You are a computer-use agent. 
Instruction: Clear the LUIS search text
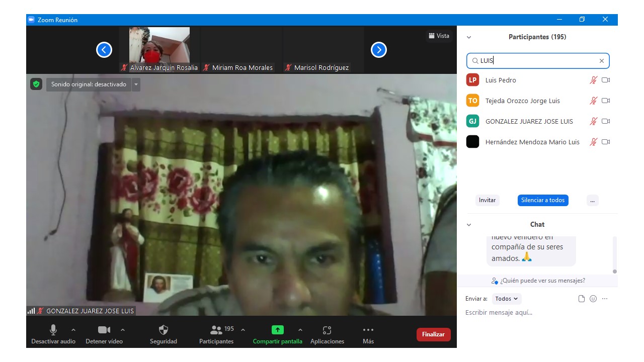pos(602,61)
